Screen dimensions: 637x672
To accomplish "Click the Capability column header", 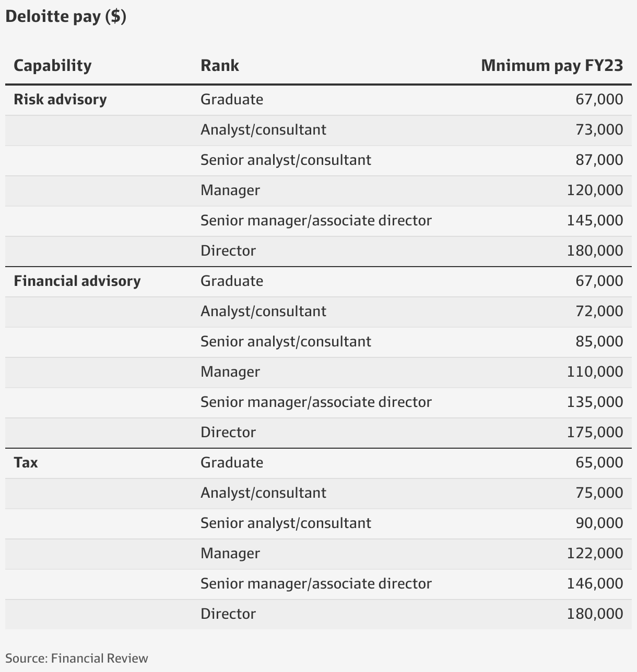I will (52, 66).
